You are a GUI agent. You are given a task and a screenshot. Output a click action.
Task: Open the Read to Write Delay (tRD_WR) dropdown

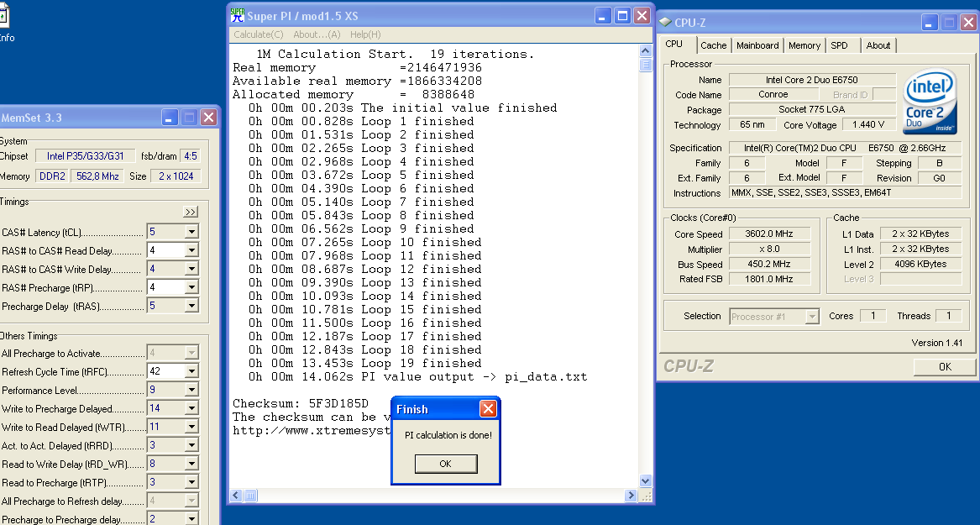pyautogui.click(x=191, y=464)
